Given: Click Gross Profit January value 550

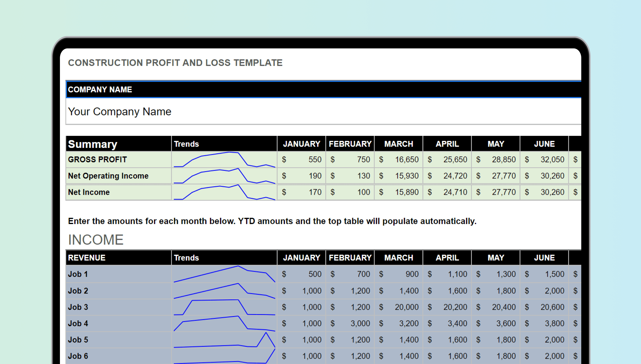Looking at the screenshot, I should pos(301,160).
